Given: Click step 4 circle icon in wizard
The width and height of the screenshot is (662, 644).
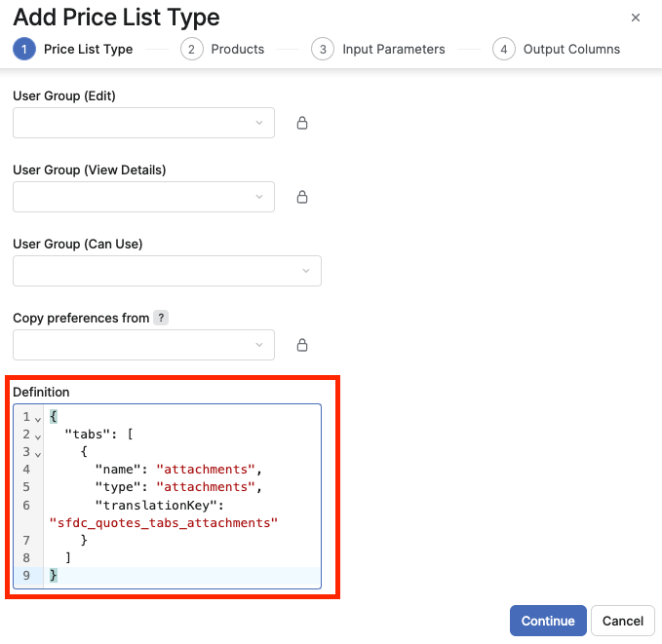Looking at the screenshot, I should (503, 50).
